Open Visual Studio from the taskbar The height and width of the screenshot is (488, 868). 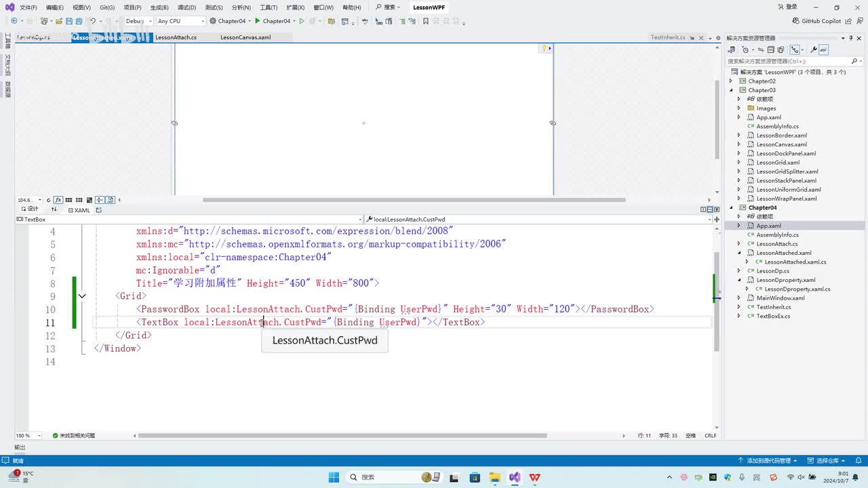click(515, 477)
